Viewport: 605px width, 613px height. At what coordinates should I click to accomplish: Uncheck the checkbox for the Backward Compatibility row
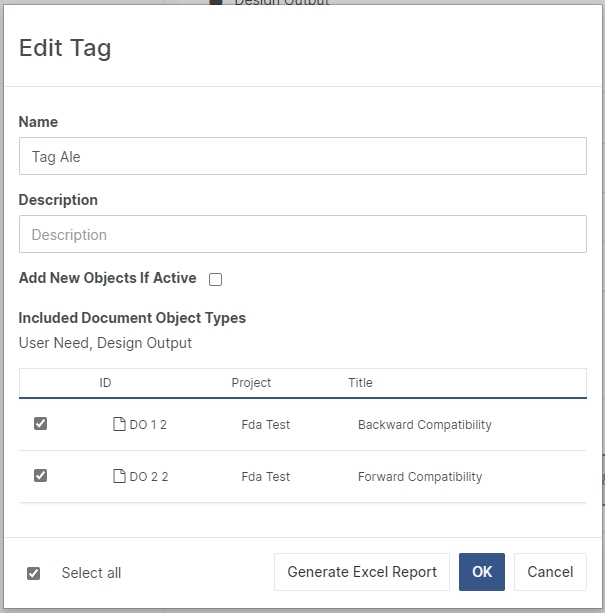point(40,424)
